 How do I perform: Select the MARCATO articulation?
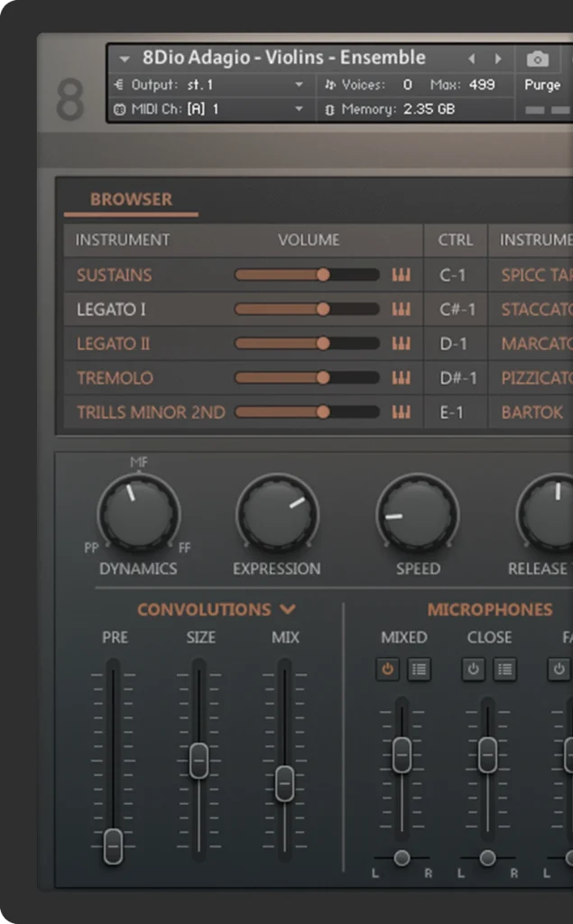(x=536, y=344)
